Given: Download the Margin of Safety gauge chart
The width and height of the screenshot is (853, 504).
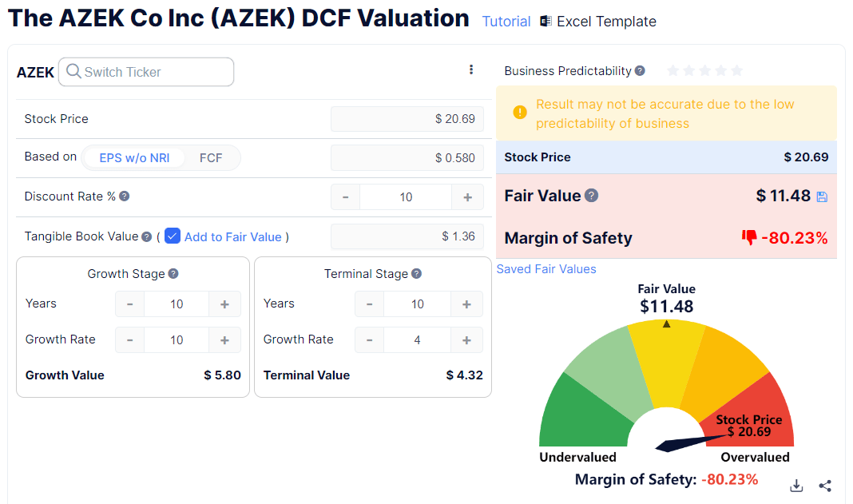Looking at the screenshot, I should click(796, 486).
